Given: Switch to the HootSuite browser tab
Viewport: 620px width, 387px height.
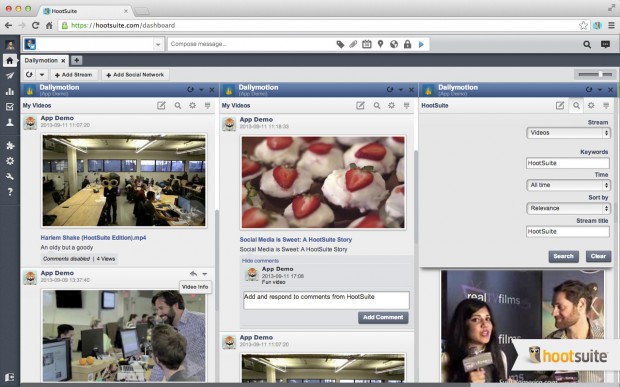Looking at the screenshot, I should click(x=86, y=11).
